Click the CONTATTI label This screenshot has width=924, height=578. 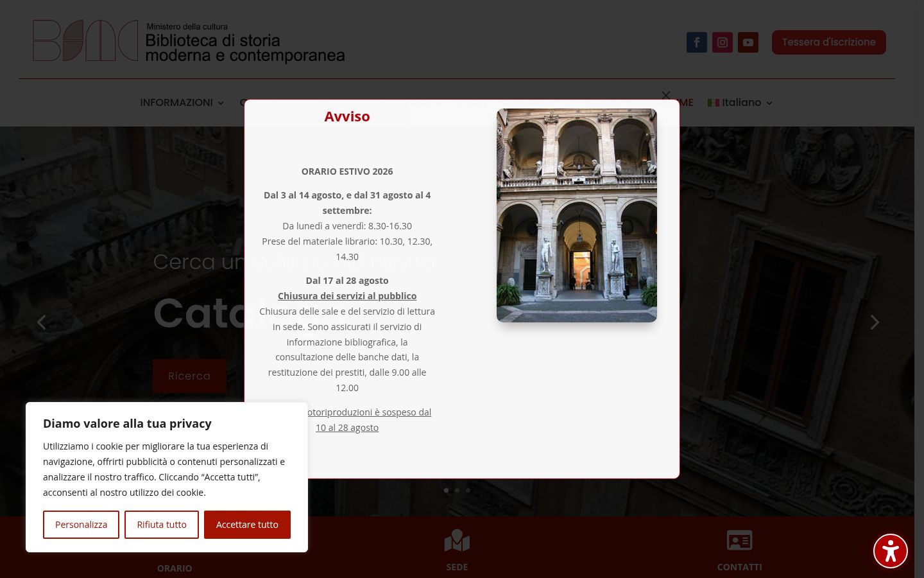(x=740, y=567)
